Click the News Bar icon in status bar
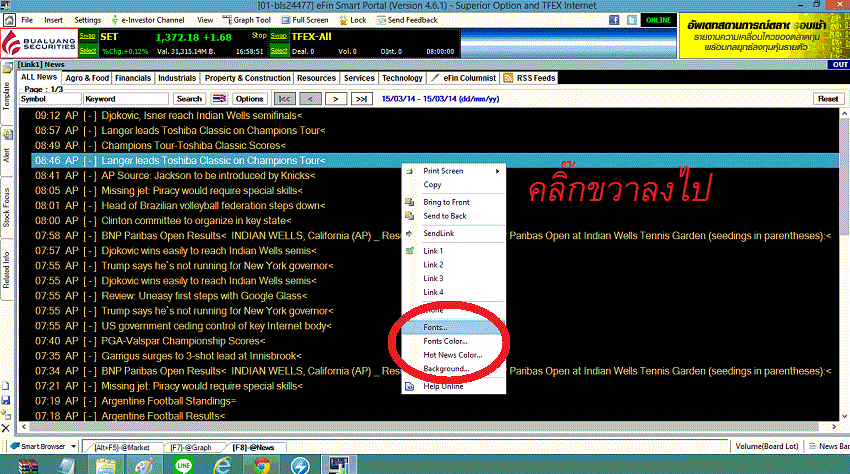 (x=813, y=446)
